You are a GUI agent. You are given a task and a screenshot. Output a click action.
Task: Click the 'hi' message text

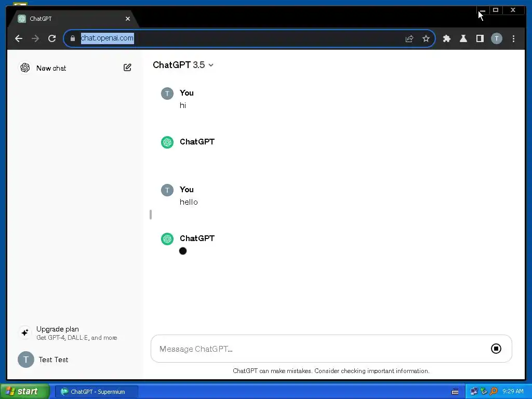pyautogui.click(x=183, y=105)
